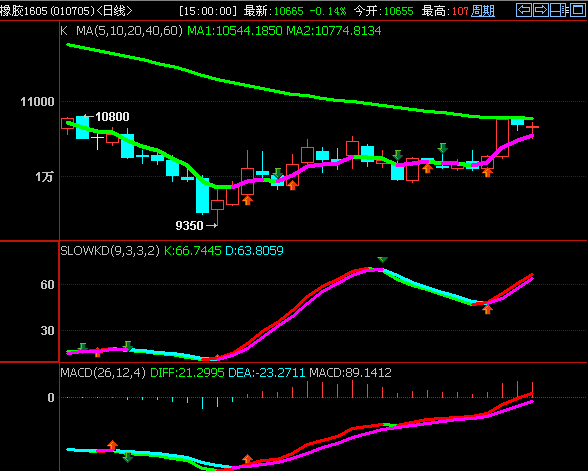Click the 30 level on SLOWKD axis

point(48,330)
